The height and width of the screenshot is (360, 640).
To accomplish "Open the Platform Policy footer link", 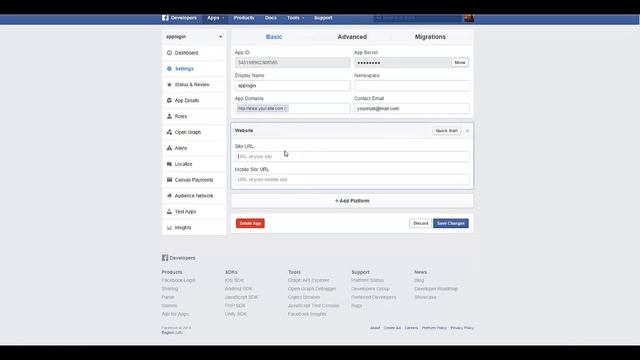I will point(434,328).
